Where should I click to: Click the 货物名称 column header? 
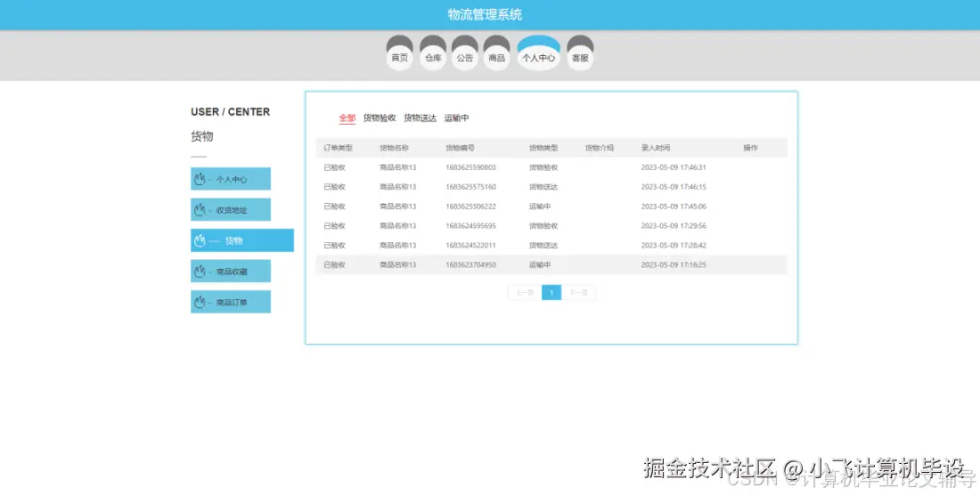[395, 148]
